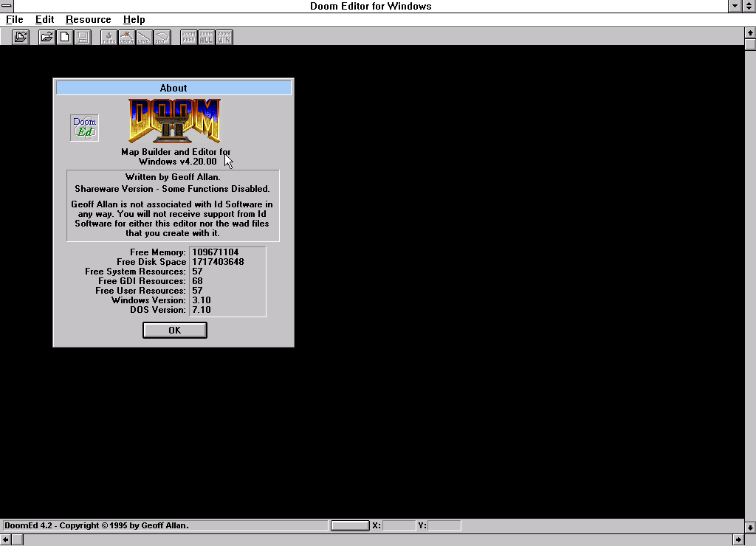Open the File menu

[x=14, y=19]
